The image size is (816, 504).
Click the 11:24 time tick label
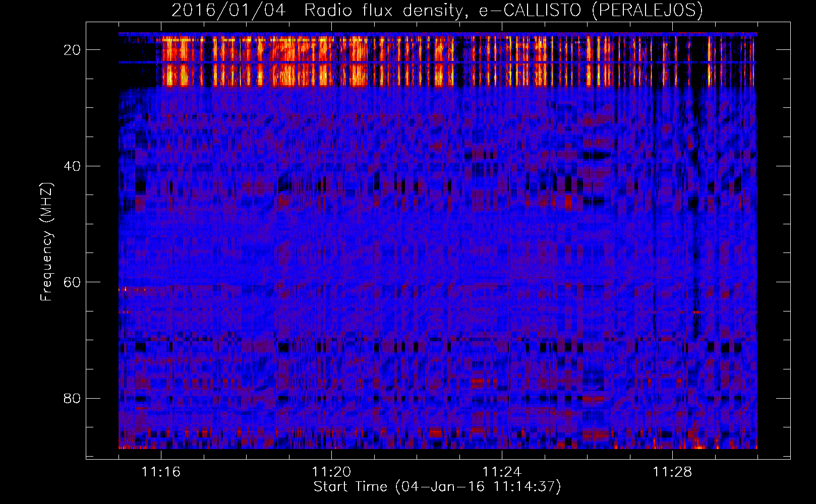click(502, 472)
